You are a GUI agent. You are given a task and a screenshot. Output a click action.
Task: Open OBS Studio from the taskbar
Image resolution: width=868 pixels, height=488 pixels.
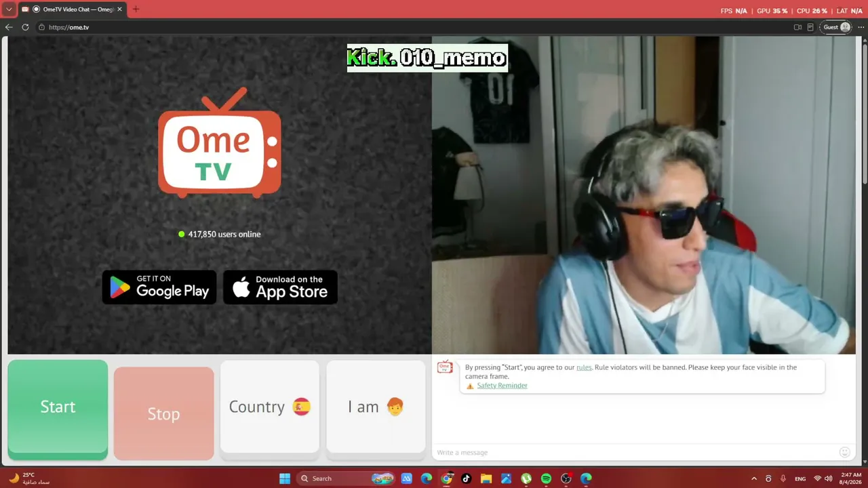pyautogui.click(x=566, y=479)
